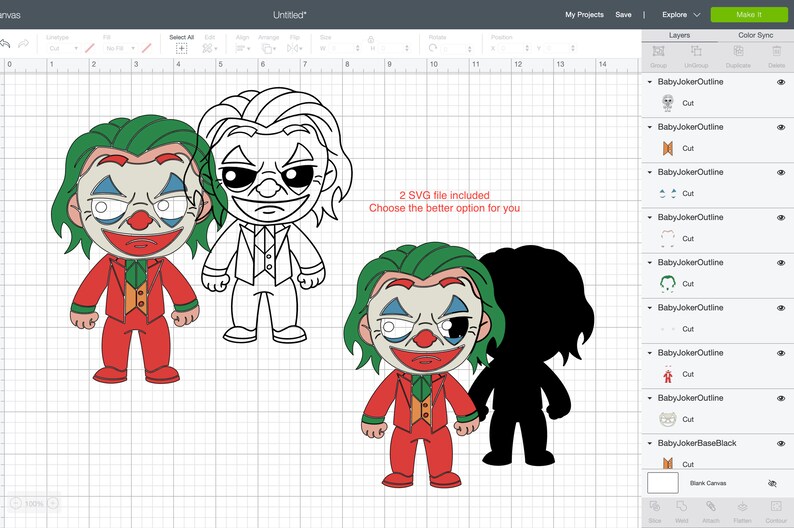Click the Select All icon

pyautogui.click(x=181, y=48)
